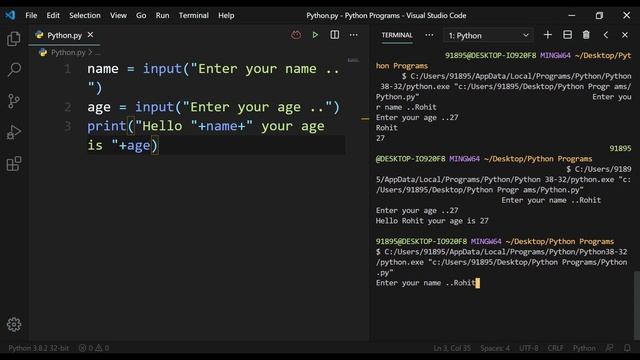Open the panel views ellipsis next to TERMINAL
640x360 pixels.
pyautogui.click(x=429, y=35)
